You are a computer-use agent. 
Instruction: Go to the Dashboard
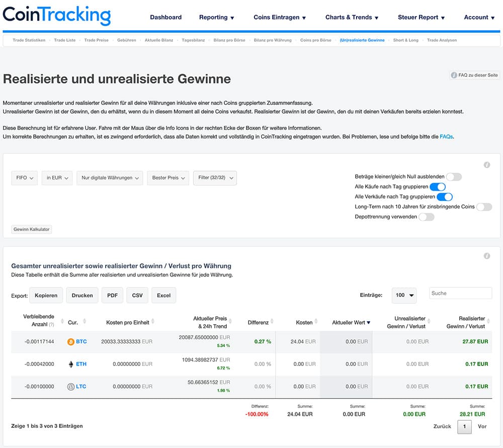pyautogui.click(x=166, y=17)
